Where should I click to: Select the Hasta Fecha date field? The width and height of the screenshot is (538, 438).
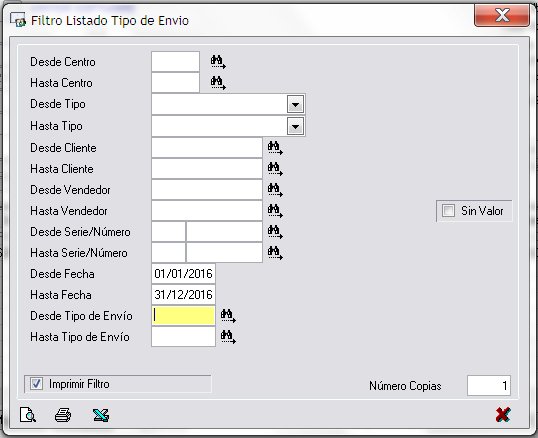click(x=183, y=295)
